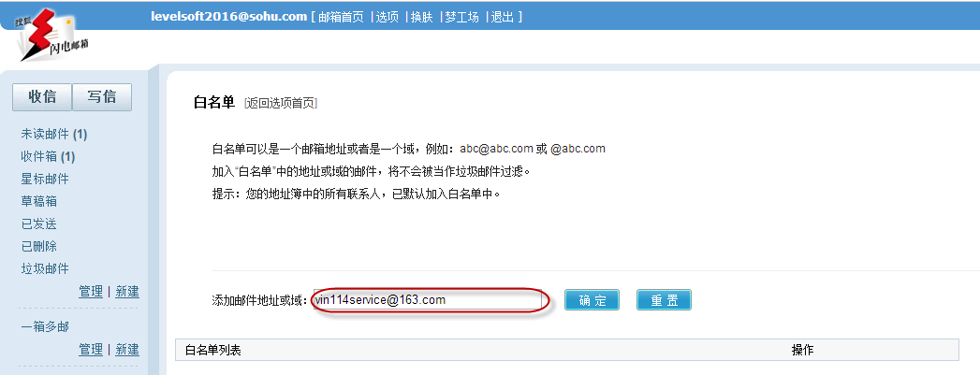Open the 垃圾邮件 spam folder

point(45,269)
